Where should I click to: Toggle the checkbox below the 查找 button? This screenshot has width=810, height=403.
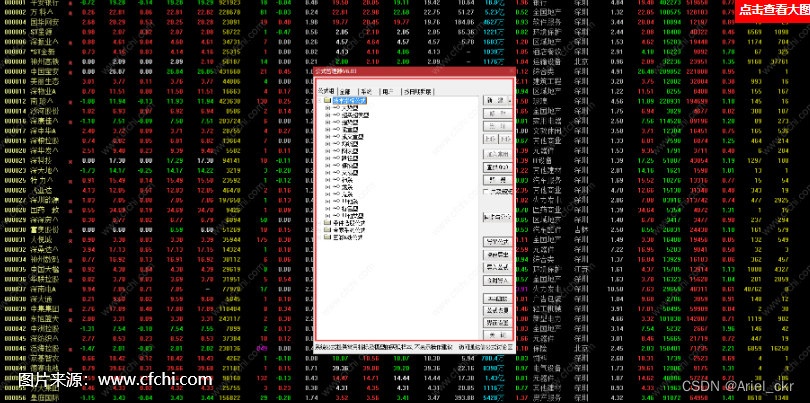(x=486, y=192)
